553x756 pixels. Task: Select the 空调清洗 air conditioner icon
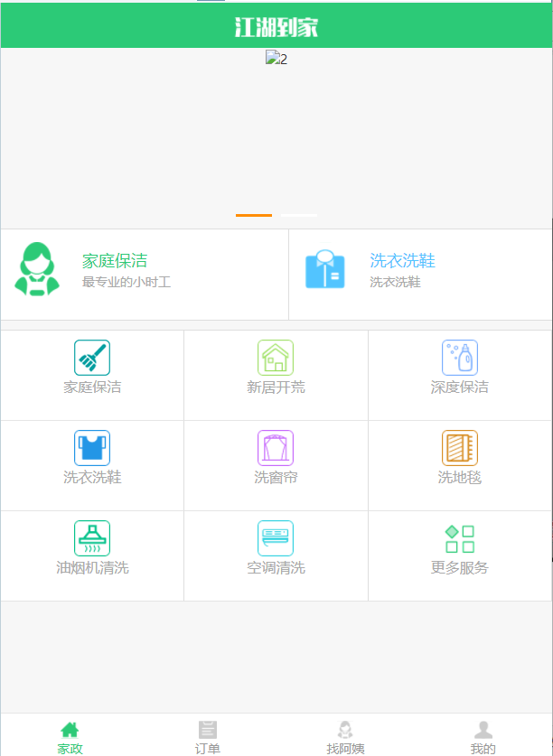click(x=276, y=538)
